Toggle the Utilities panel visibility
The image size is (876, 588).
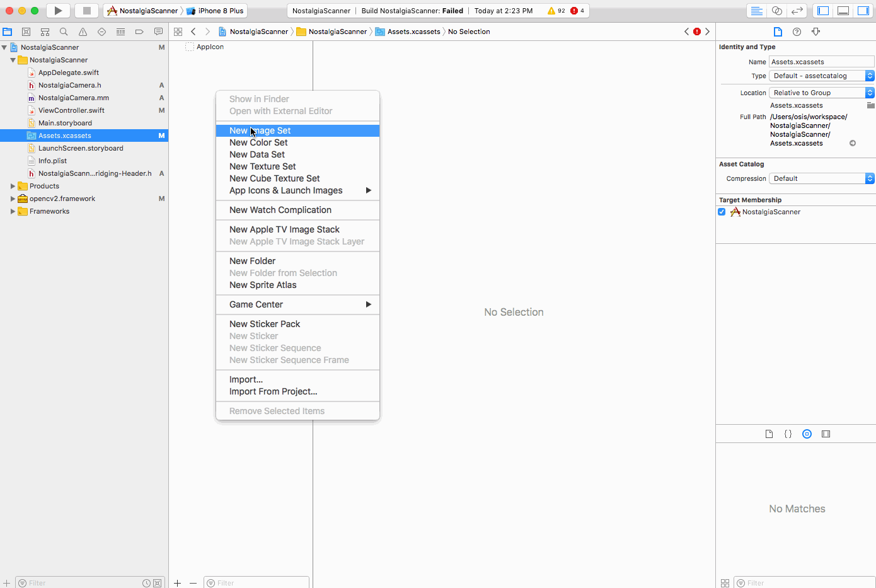(x=863, y=11)
